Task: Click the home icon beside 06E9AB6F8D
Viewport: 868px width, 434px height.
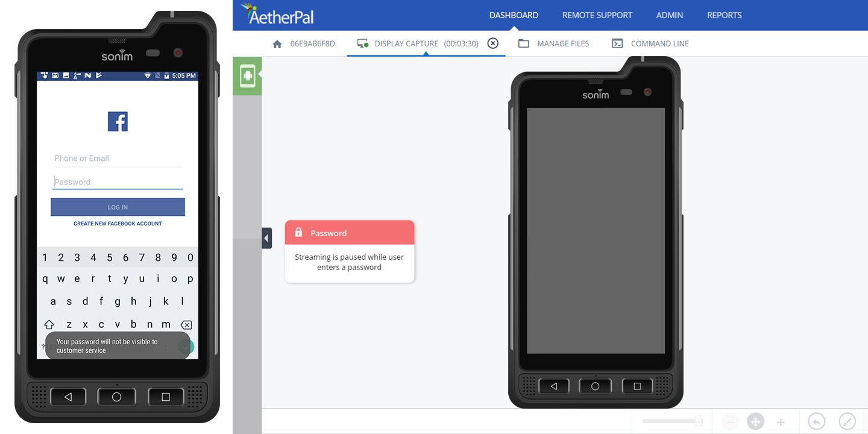Action: point(277,44)
